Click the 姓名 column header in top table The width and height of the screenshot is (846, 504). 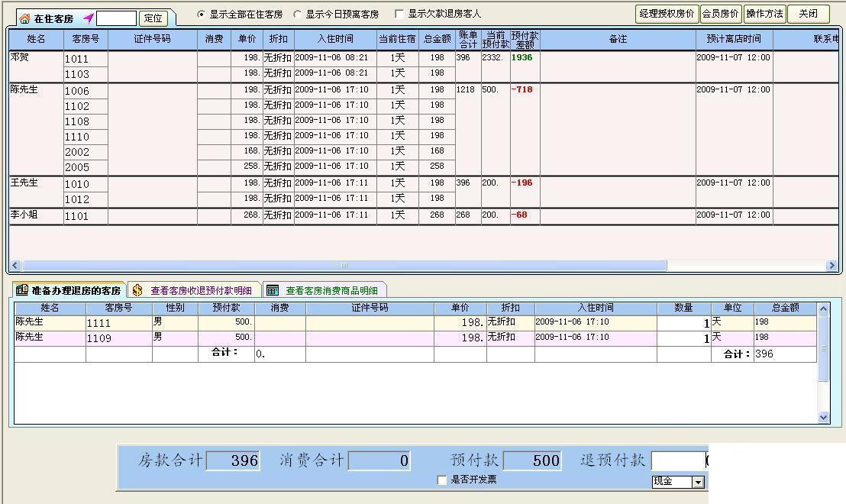coord(36,39)
